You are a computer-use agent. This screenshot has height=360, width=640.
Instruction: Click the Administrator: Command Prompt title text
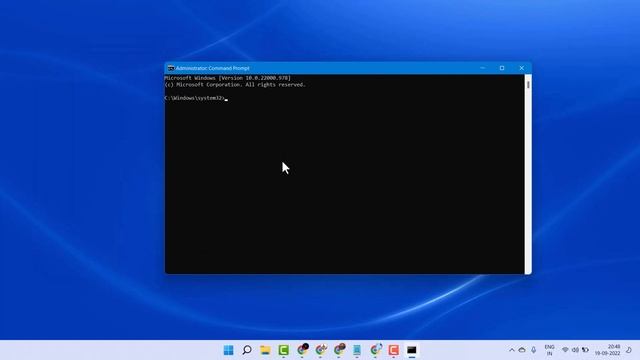click(x=212, y=68)
